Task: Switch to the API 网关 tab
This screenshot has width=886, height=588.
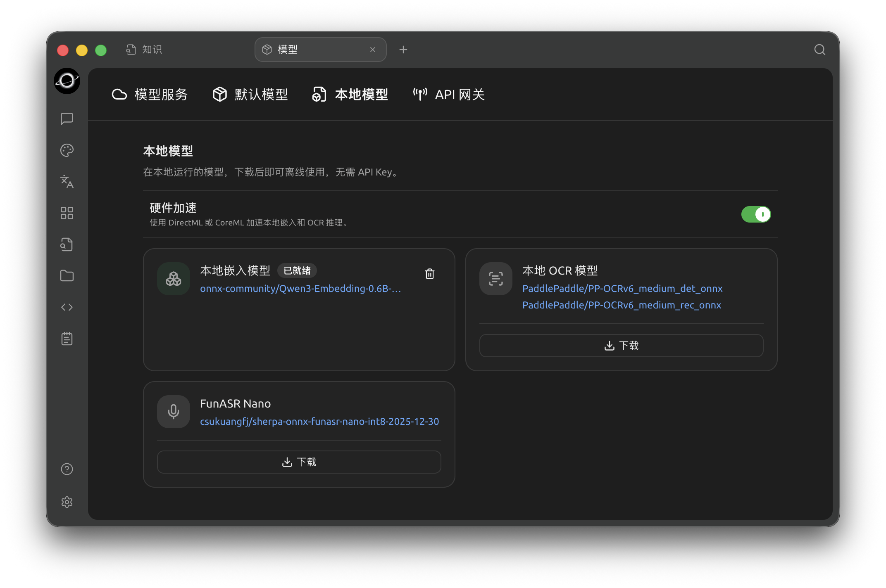Action: click(448, 95)
